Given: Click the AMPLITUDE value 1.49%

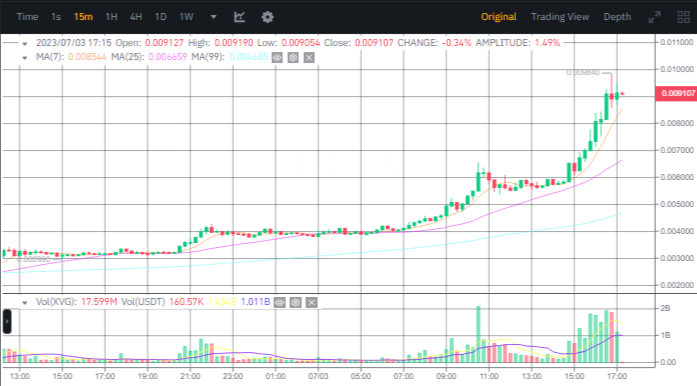Looking at the screenshot, I should tap(547, 43).
